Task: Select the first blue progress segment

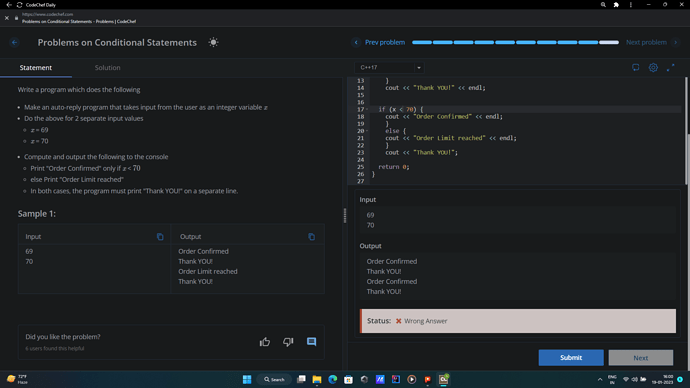Action: [422, 43]
